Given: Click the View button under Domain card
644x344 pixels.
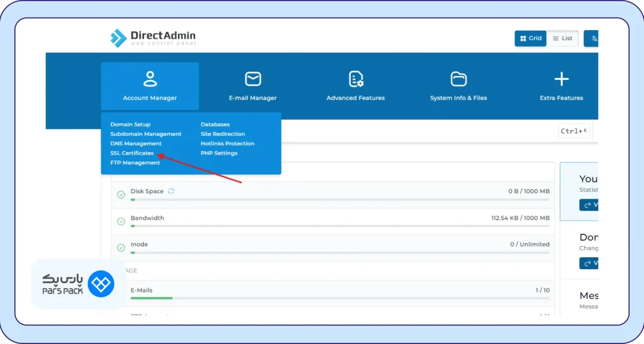Looking at the screenshot, I should click(589, 263).
